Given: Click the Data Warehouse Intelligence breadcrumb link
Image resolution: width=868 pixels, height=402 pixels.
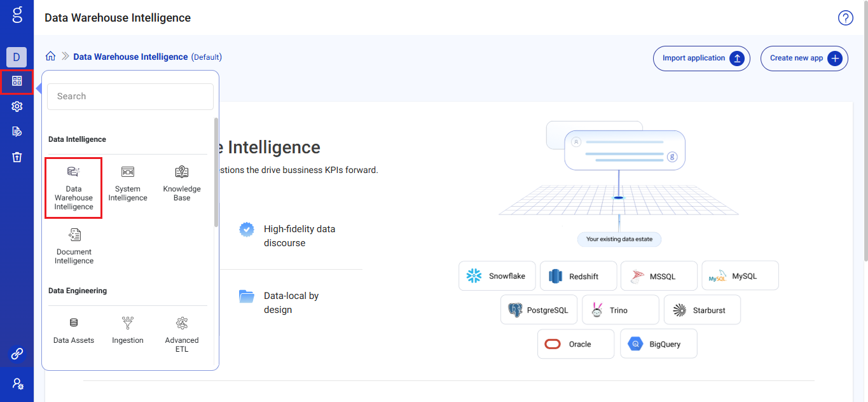Looking at the screenshot, I should coord(130,57).
